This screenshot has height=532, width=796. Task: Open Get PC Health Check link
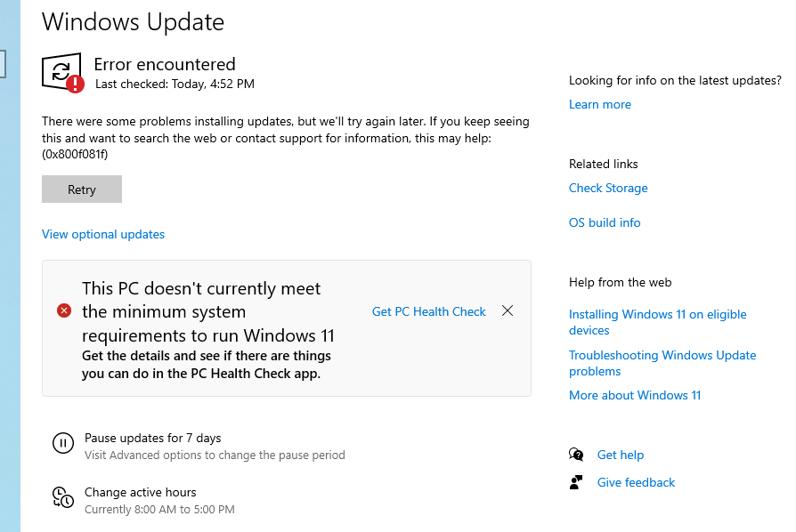click(428, 311)
